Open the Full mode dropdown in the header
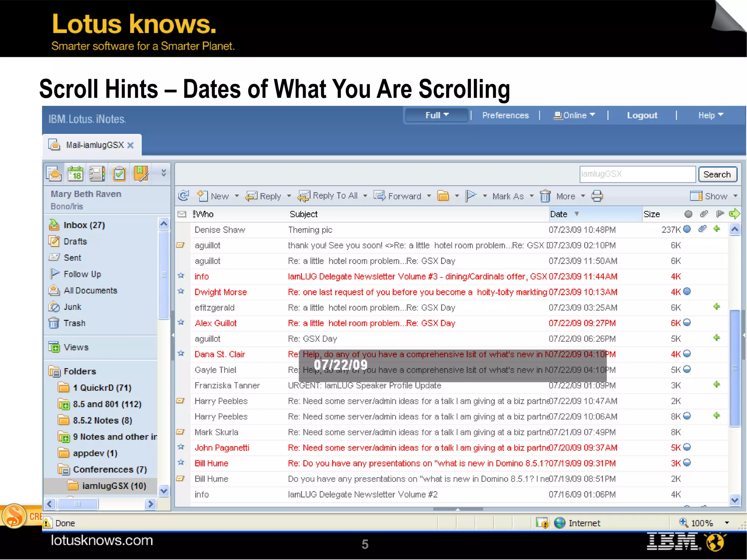This screenshot has width=747, height=560. click(437, 115)
